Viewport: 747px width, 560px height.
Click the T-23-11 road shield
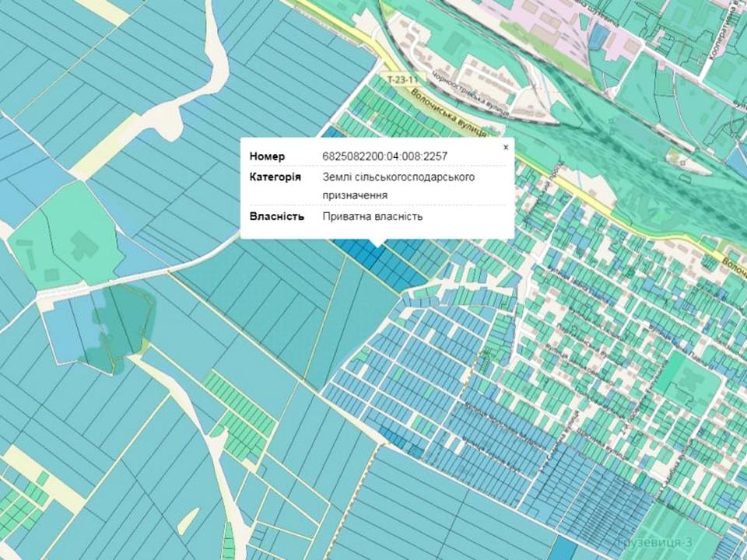(402, 79)
